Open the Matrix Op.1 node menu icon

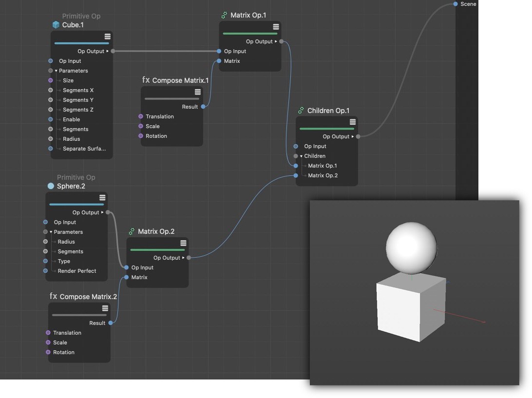tap(276, 27)
